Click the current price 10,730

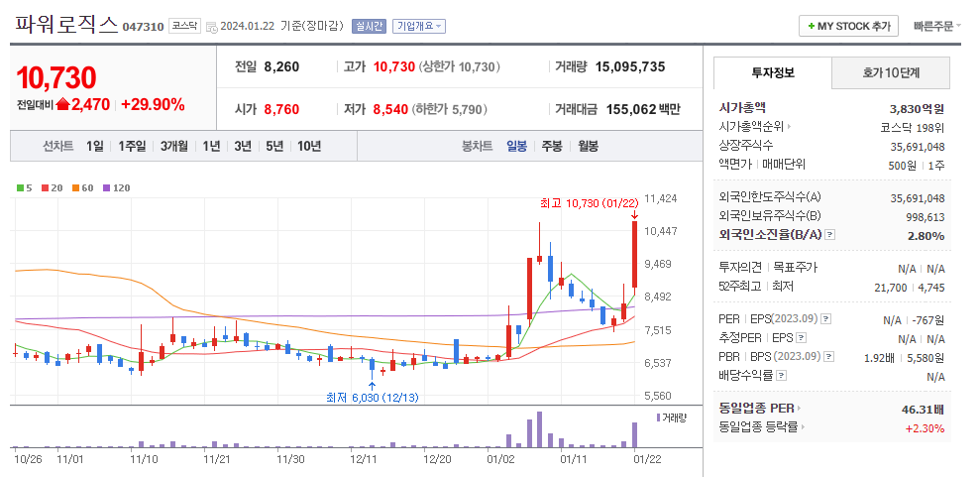point(56,77)
